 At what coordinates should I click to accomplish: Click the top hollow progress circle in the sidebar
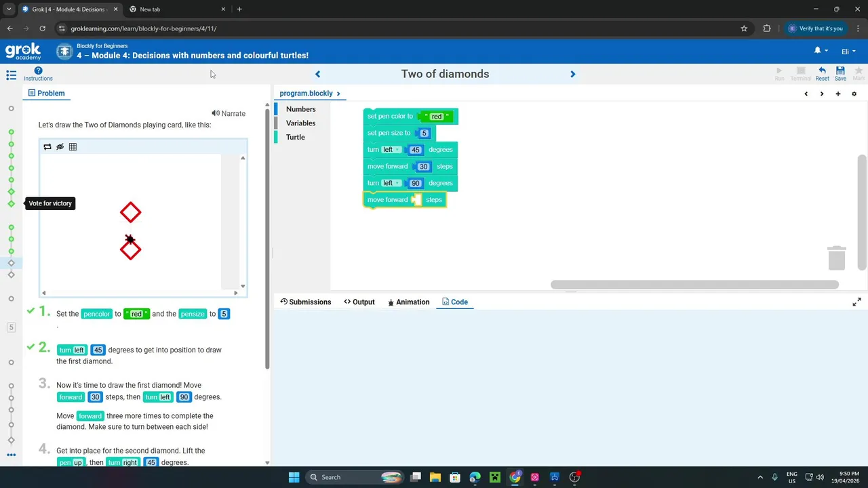pyautogui.click(x=11, y=108)
